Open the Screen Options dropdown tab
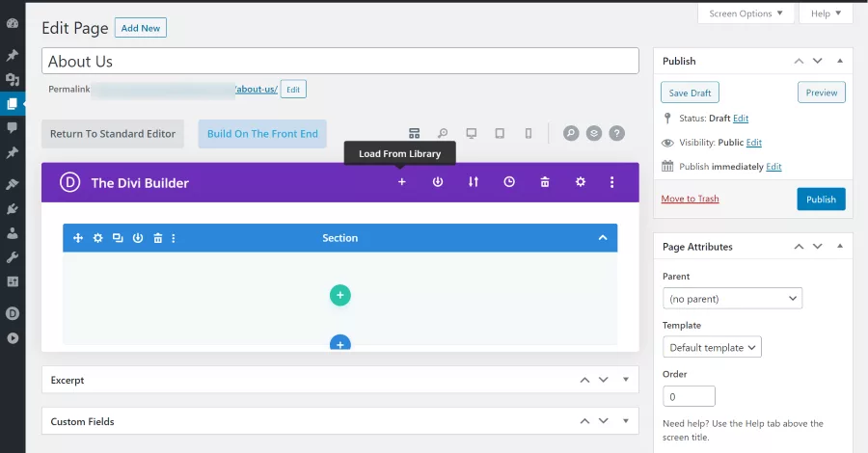This screenshot has height=453, width=868. pyautogui.click(x=746, y=13)
